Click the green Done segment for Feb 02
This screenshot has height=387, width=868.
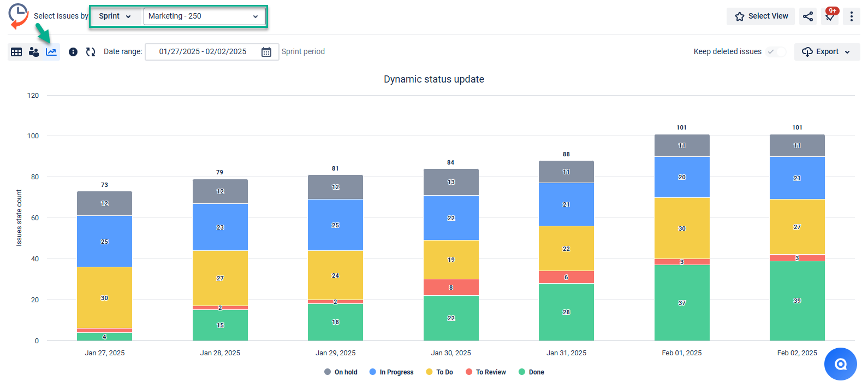tap(797, 301)
